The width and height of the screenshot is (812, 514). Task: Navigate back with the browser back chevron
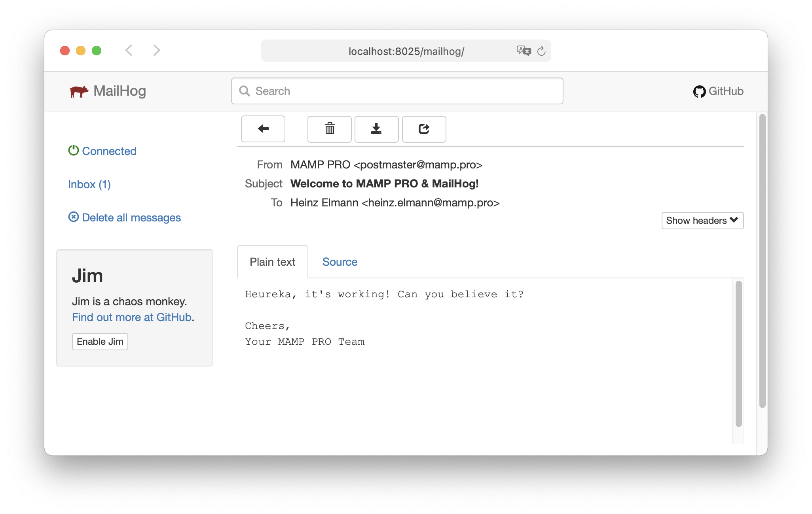click(129, 50)
